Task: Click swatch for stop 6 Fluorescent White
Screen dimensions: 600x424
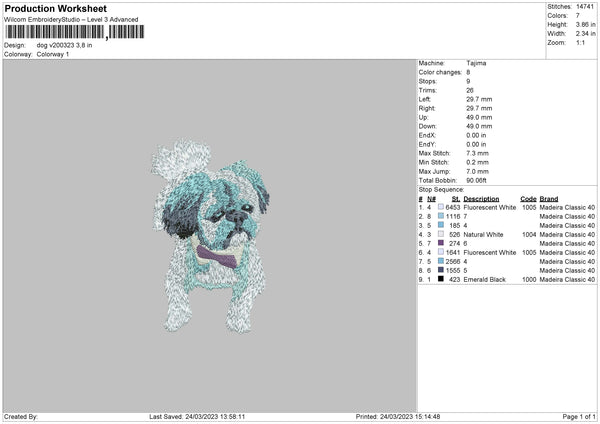Action: [441, 252]
